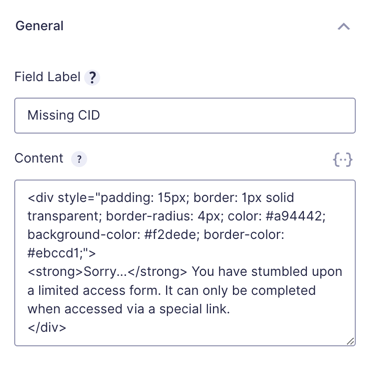Viewport: 370px width, 380px height.
Task: Open merge tags selector beside Content
Action: click(343, 159)
